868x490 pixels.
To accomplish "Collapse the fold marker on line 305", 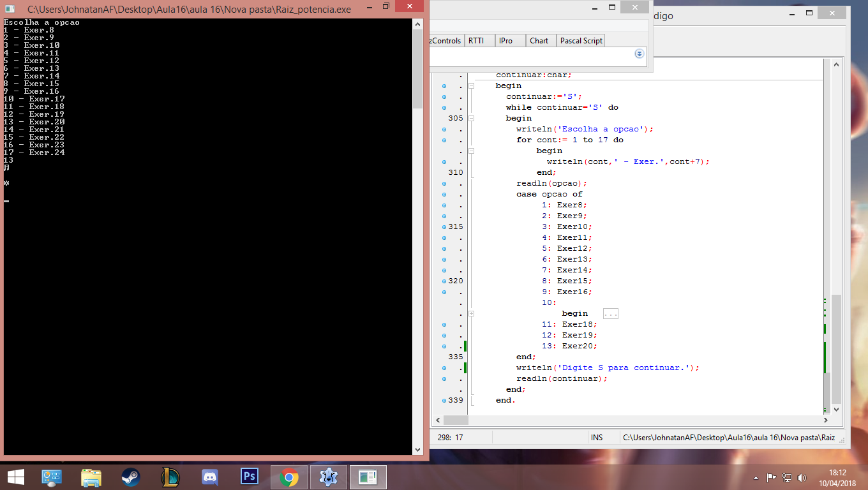I will coord(472,118).
